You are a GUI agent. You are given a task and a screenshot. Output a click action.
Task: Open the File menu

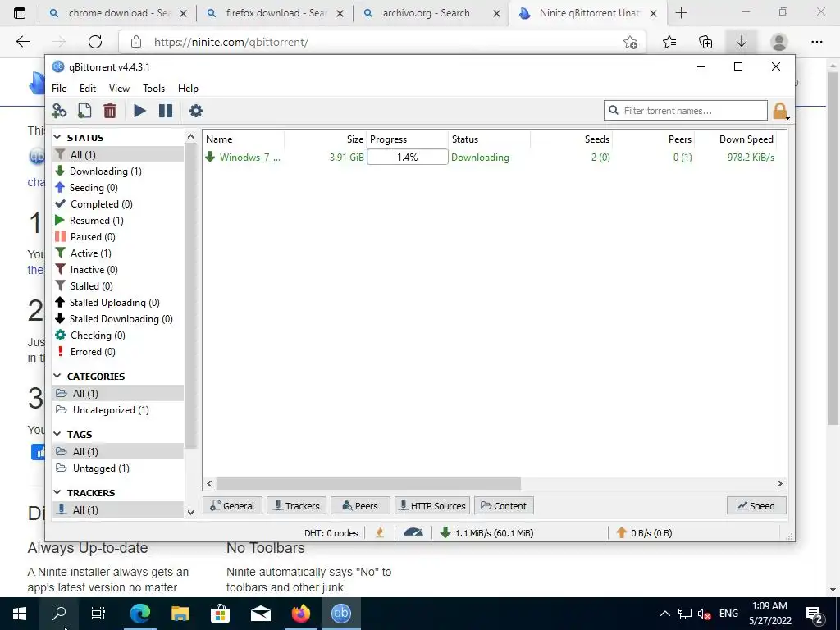click(59, 89)
